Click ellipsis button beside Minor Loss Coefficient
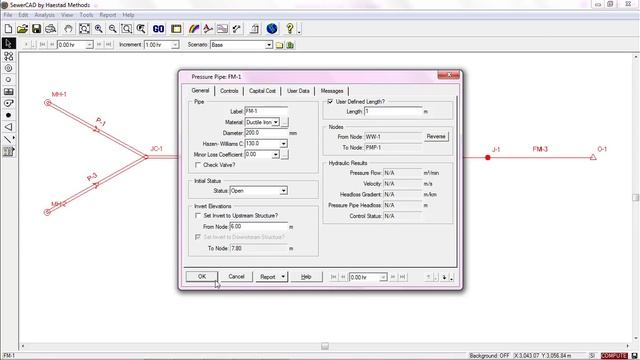This screenshot has height=360, width=640. [x=285, y=154]
